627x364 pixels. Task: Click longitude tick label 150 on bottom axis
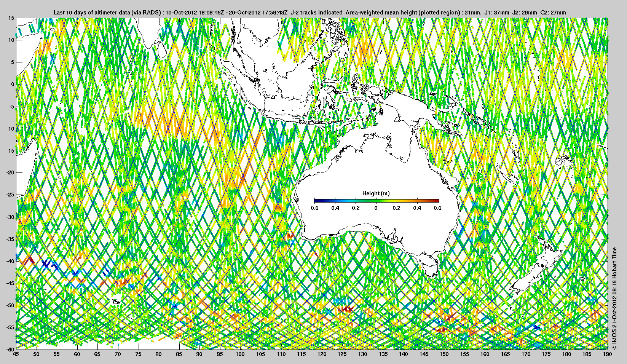[444, 354]
